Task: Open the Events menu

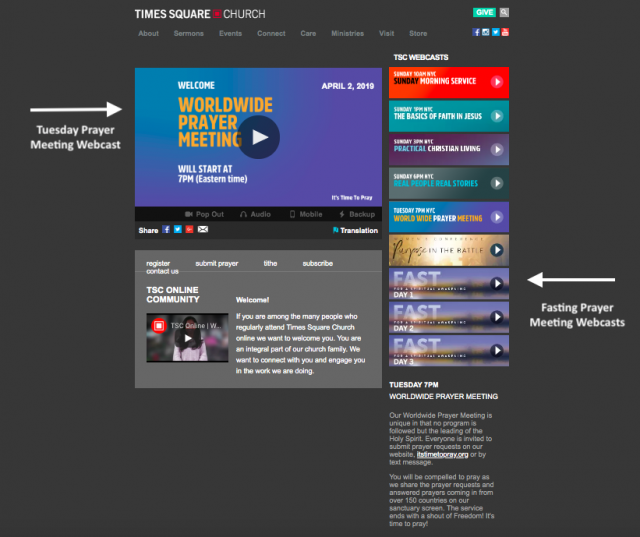Action: [230, 33]
